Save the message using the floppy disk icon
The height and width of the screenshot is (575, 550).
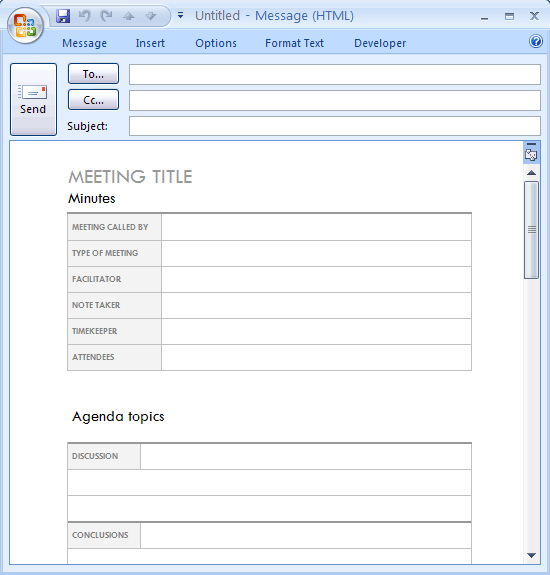click(63, 16)
